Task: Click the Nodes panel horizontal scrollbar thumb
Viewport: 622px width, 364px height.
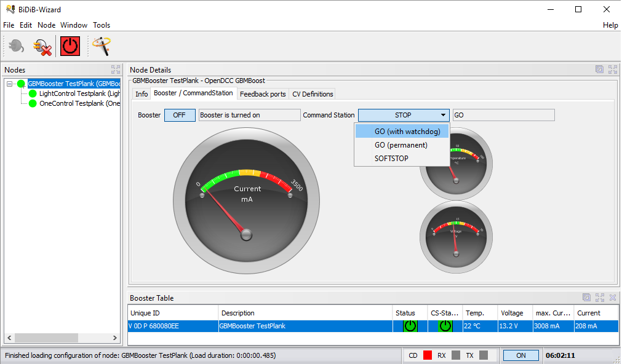Action: 46,338
